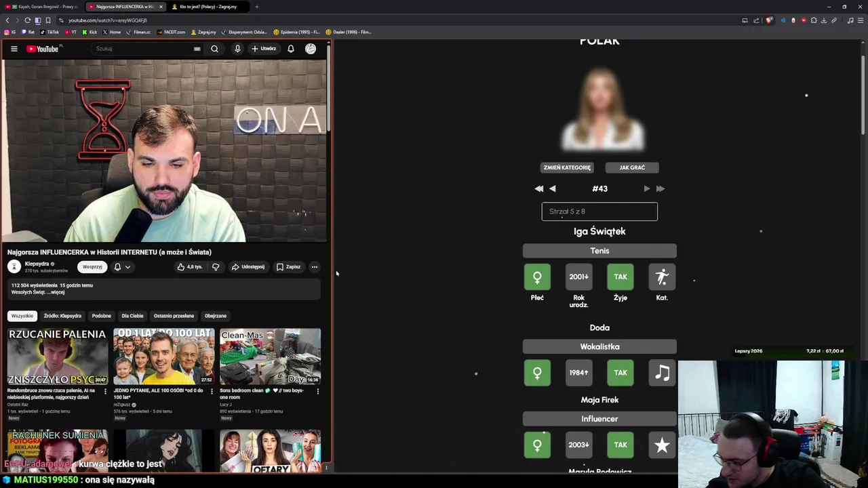Expand the subscription notification bell dropdown

(122, 267)
